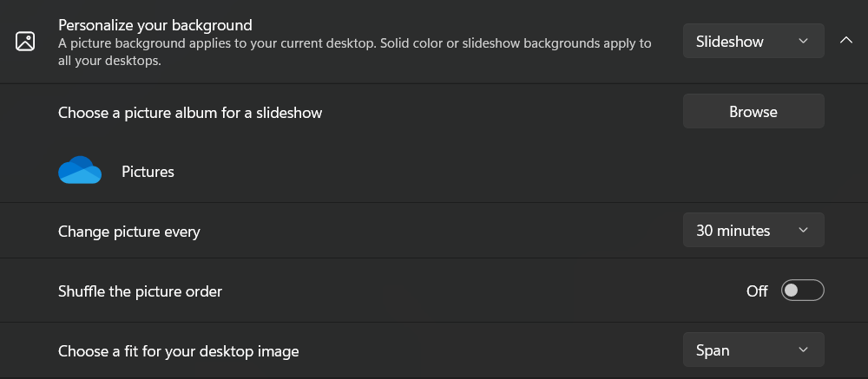Click the picture background description text
This screenshot has height=379, width=868.
coord(354,52)
